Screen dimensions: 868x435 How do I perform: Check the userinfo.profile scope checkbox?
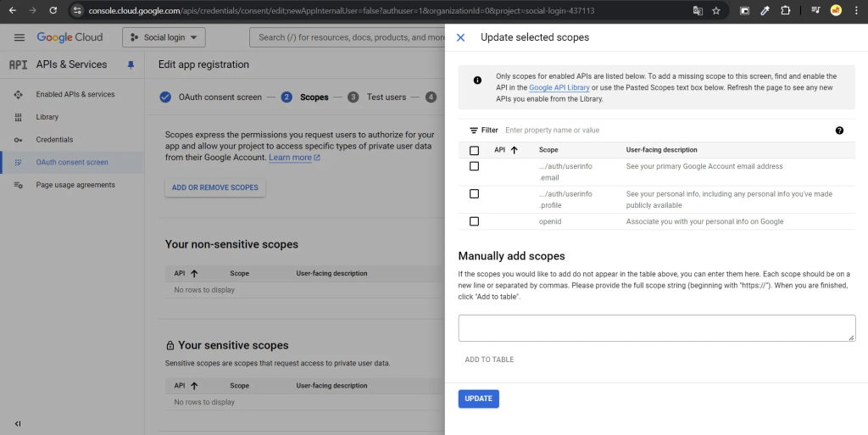click(x=474, y=194)
